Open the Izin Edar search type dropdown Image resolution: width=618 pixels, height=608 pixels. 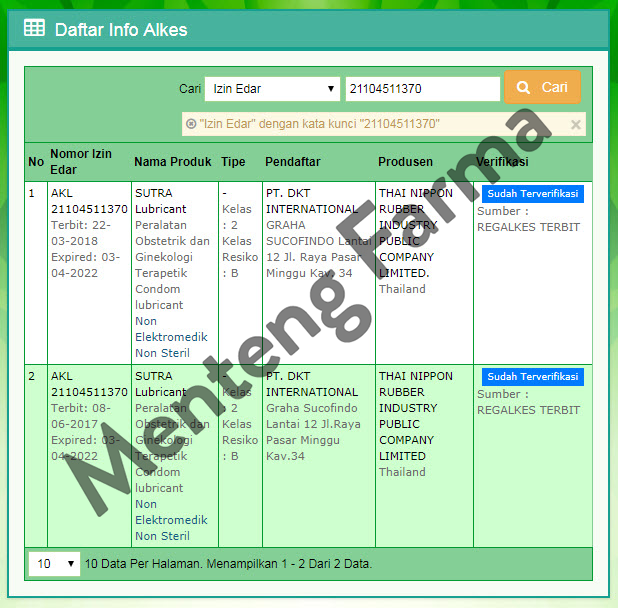[273, 89]
